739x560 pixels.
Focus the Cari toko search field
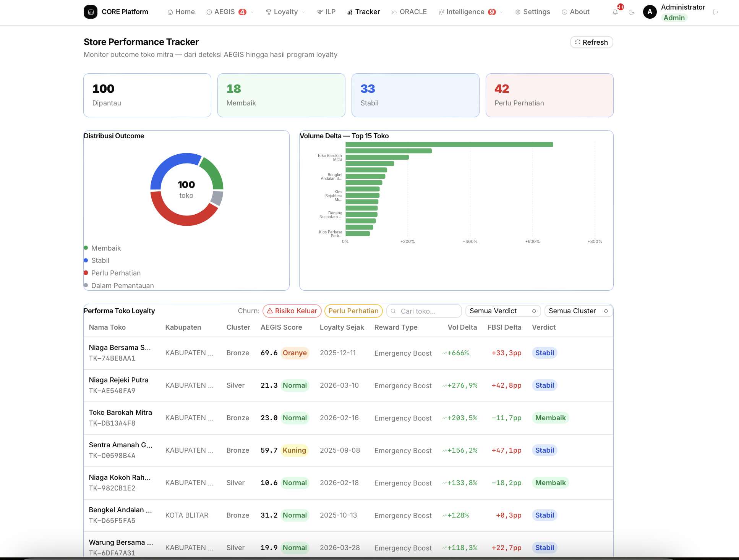(424, 311)
